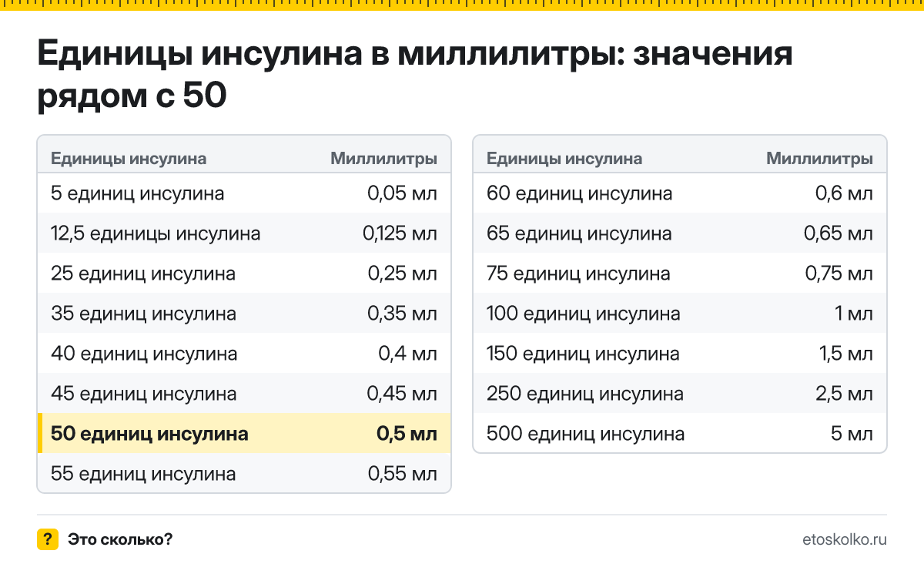Click the '0,6 мл' value

844,193
